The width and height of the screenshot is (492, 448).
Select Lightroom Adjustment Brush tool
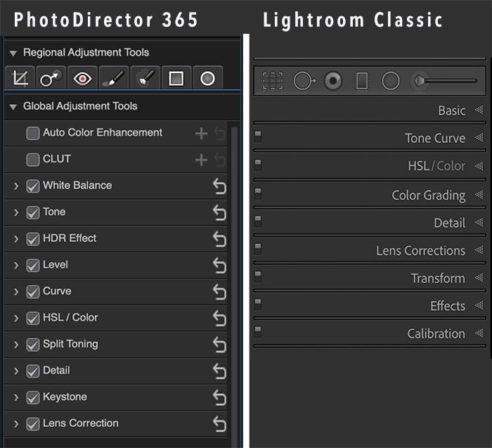(x=444, y=81)
